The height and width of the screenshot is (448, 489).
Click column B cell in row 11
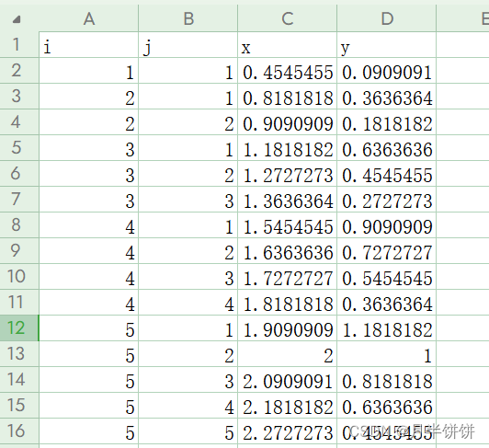[x=188, y=303]
